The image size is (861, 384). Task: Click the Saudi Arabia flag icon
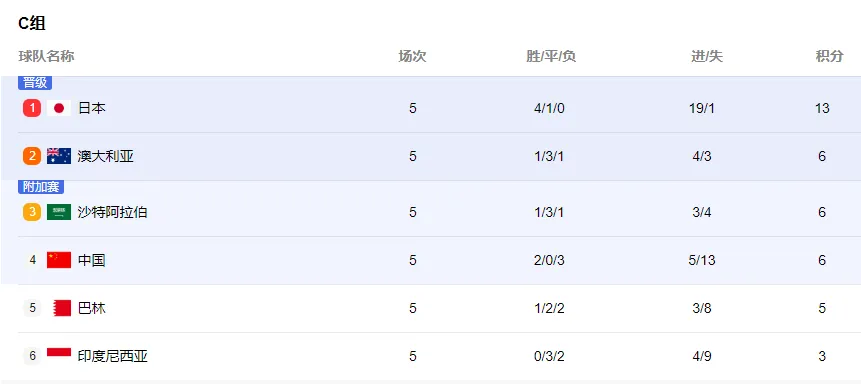pos(59,212)
